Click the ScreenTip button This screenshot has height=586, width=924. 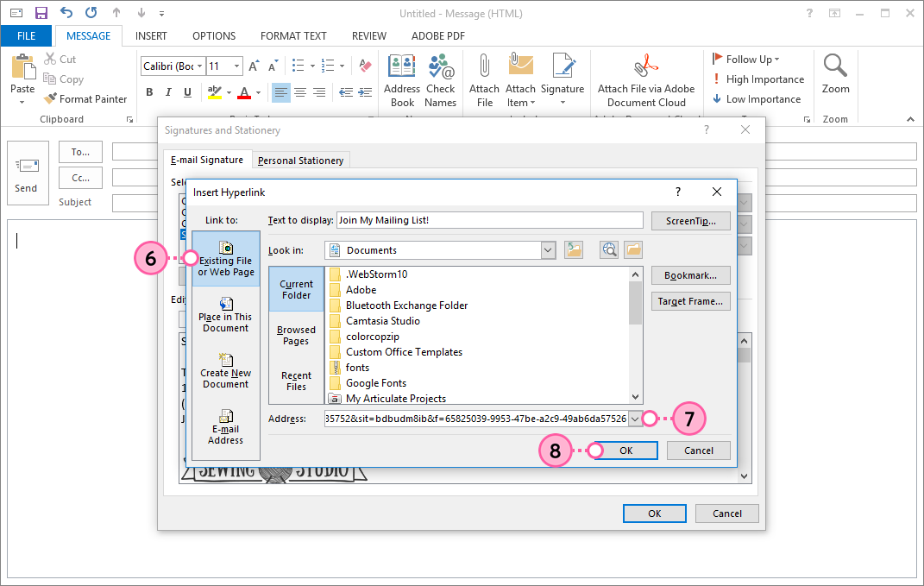[x=691, y=221]
